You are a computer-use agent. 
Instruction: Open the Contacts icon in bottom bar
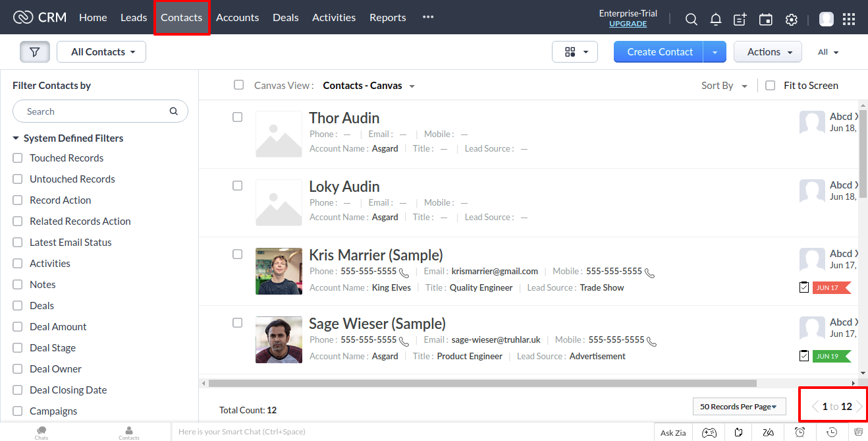coord(129,432)
